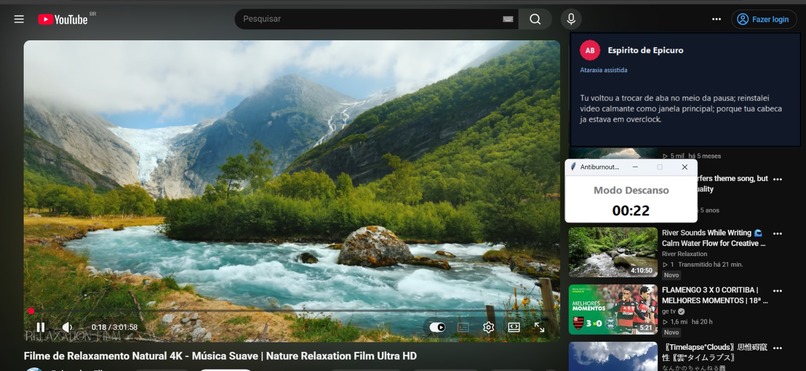
Task: Click the Modo Descanso label
Action: pos(631,190)
